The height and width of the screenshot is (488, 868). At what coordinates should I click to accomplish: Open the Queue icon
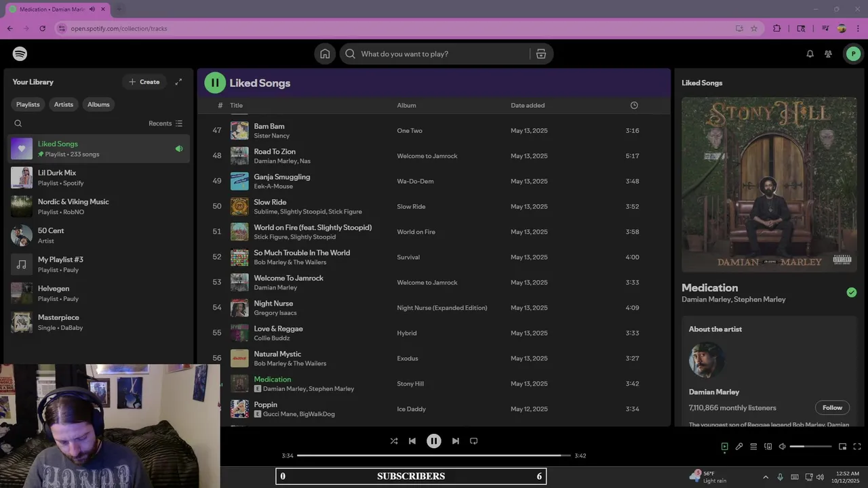click(x=753, y=447)
